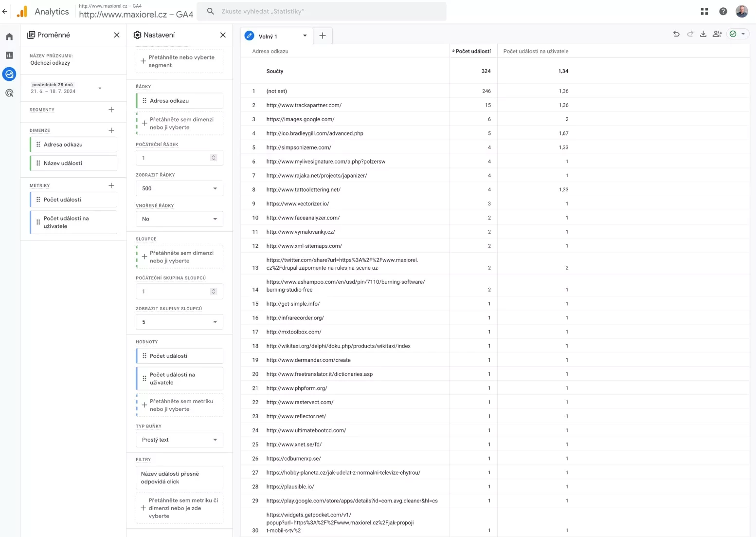Click Počet událostí na uživatele in Metriky
The height and width of the screenshot is (537, 756).
(73, 222)
